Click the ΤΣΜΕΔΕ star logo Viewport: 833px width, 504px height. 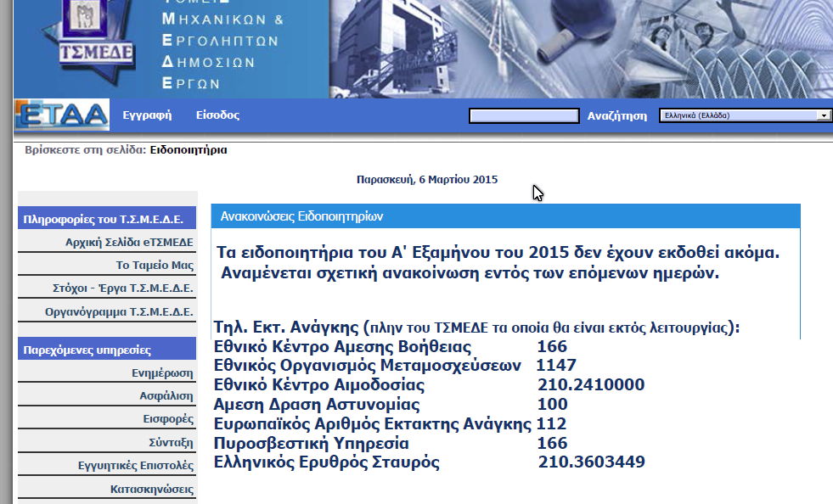point(83,41)
